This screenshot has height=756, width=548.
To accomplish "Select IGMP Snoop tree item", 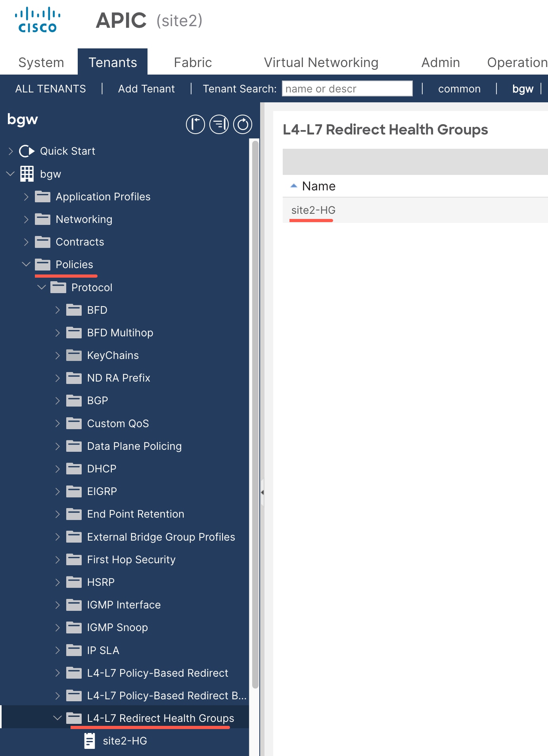I will pyautogui.click(x=117, y=627).
